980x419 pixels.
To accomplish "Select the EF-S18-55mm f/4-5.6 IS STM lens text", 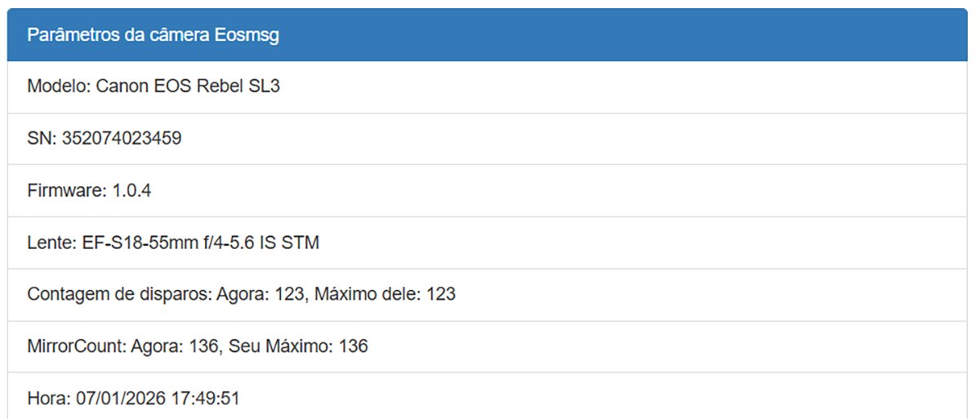I will click(x=201, y=243).
